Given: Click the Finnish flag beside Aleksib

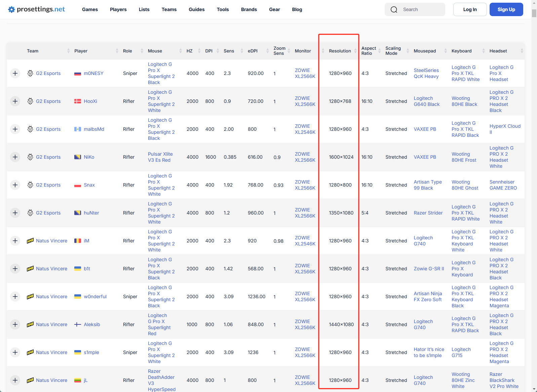Looking at the screenshot, I should click(78, 324).
